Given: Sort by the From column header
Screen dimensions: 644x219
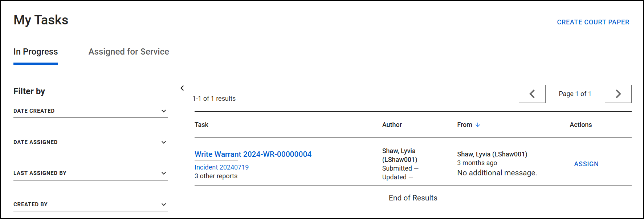Looking at the screenshot, I should coord(465,125).
